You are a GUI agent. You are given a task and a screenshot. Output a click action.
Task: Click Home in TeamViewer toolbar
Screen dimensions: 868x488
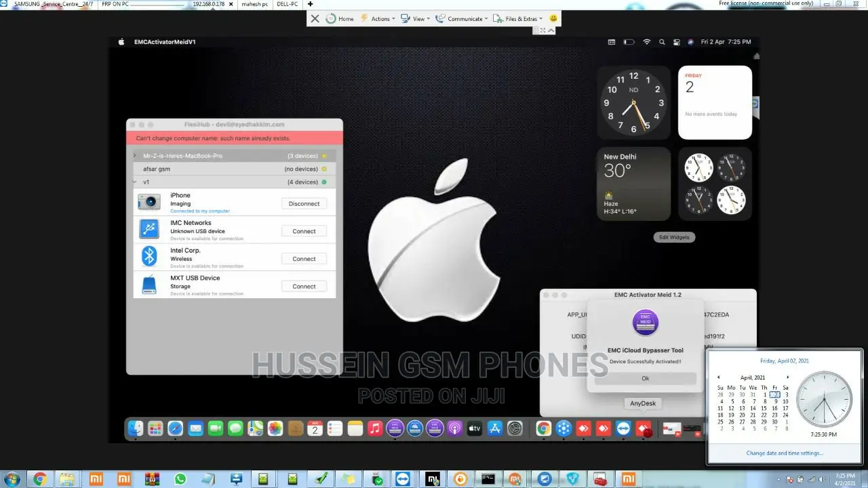(340, 18)
